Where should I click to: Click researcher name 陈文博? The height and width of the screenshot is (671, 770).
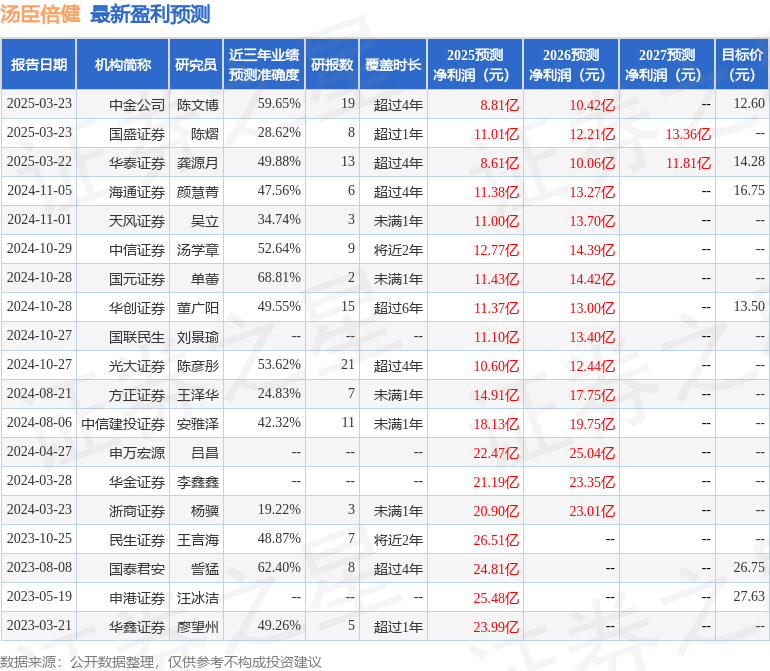198,105
